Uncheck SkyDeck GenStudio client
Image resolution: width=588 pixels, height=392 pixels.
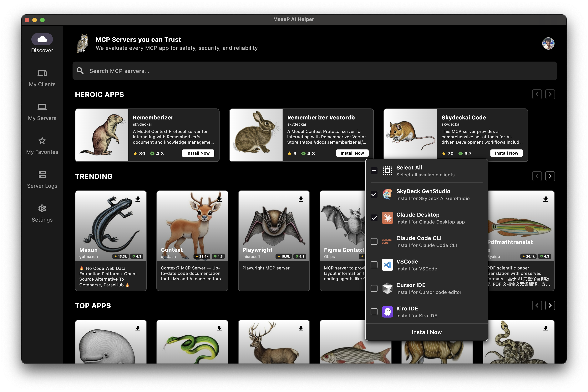(x=374, y=194)
